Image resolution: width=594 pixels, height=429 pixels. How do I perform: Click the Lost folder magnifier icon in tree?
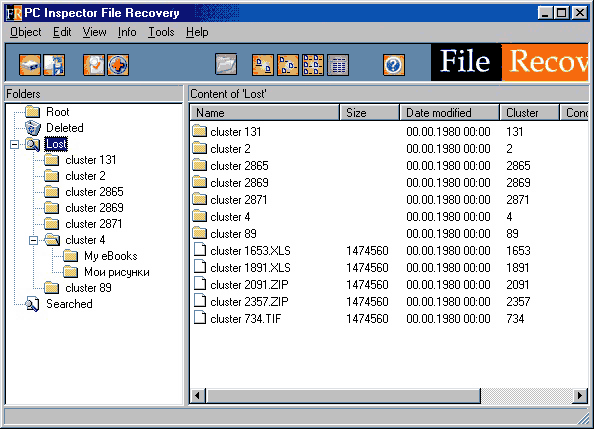click(33, 144)
